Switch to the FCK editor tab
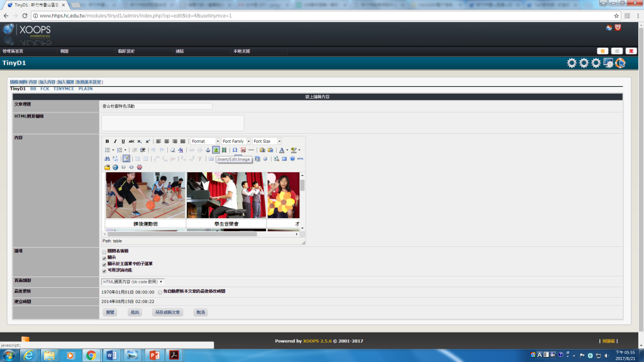Image resolution: width=644 pixels, height=362 pixels. (45, 89)
